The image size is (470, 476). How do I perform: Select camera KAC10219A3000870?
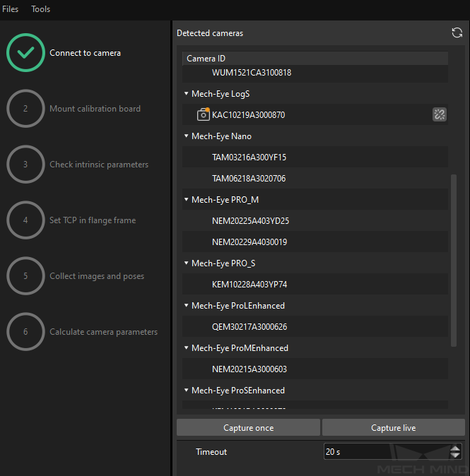315,114
